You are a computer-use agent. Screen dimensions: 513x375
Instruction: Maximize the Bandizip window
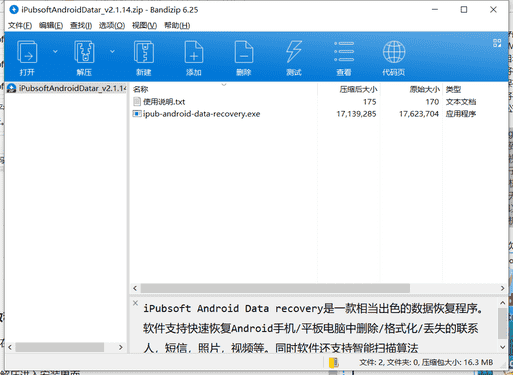tap(464, 10)
